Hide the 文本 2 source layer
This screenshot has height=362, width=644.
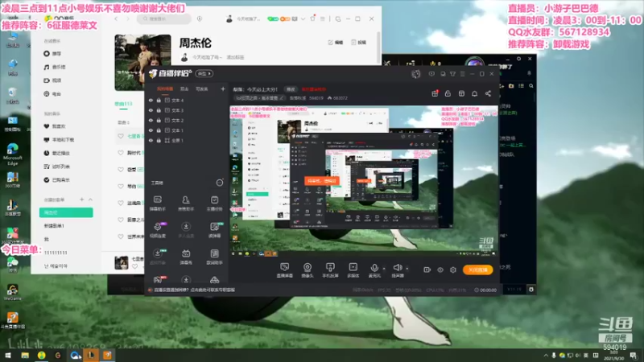click(x=151, y=120)
